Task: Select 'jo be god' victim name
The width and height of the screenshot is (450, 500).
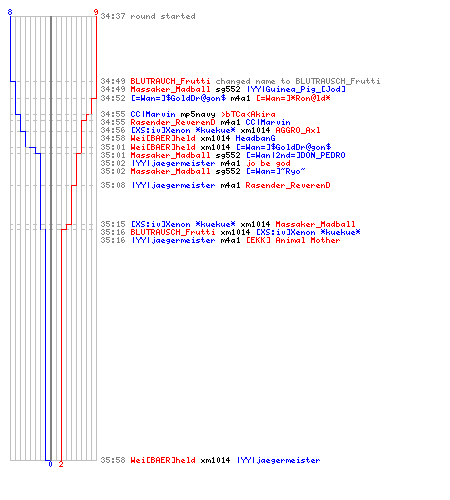Action: coord(268,163)
